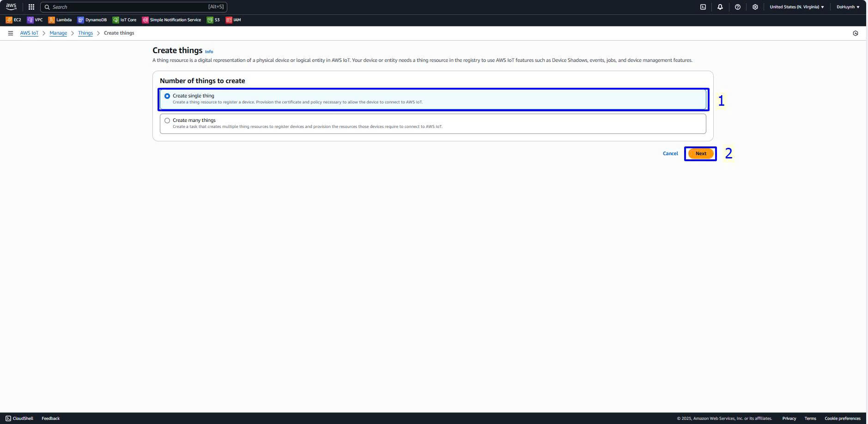The height and width of the screenshot is (424, 868).
Task: Open the S3 shortcut in favorites bar
Action: tap(213, 20)
